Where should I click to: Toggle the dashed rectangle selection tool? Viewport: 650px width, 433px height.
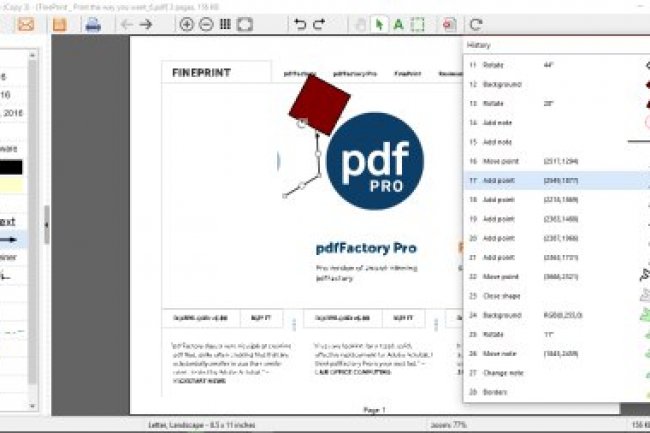(x=418, y=24)
